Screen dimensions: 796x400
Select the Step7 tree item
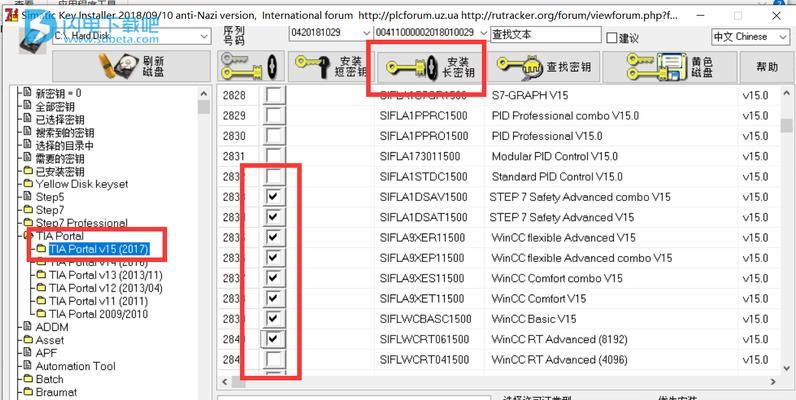[50, 210]
